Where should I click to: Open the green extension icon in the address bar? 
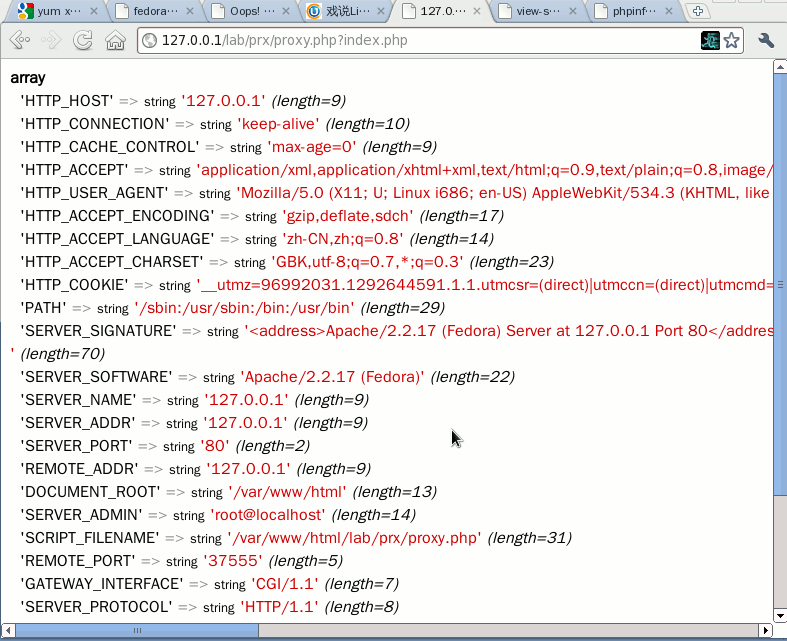click(710, 40)
